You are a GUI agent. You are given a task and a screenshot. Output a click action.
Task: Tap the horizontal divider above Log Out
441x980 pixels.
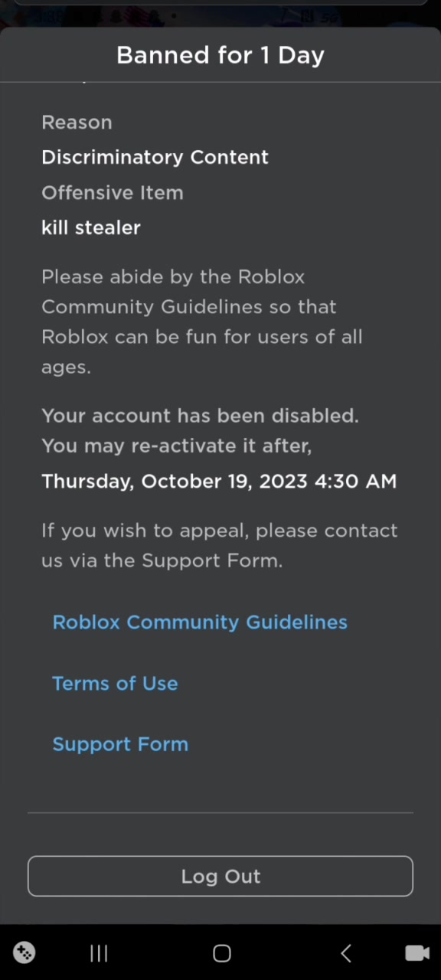click(x=220, y=812)
